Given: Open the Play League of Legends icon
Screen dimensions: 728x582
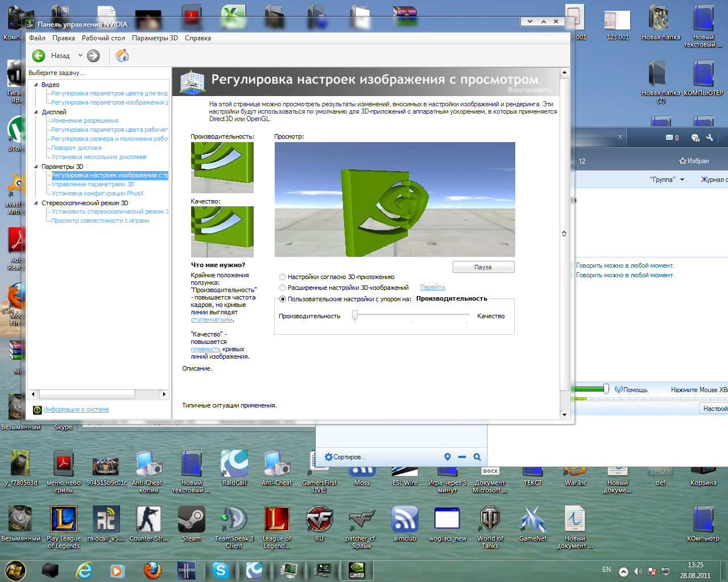Looking at the screenshot, I should point(63,527).
